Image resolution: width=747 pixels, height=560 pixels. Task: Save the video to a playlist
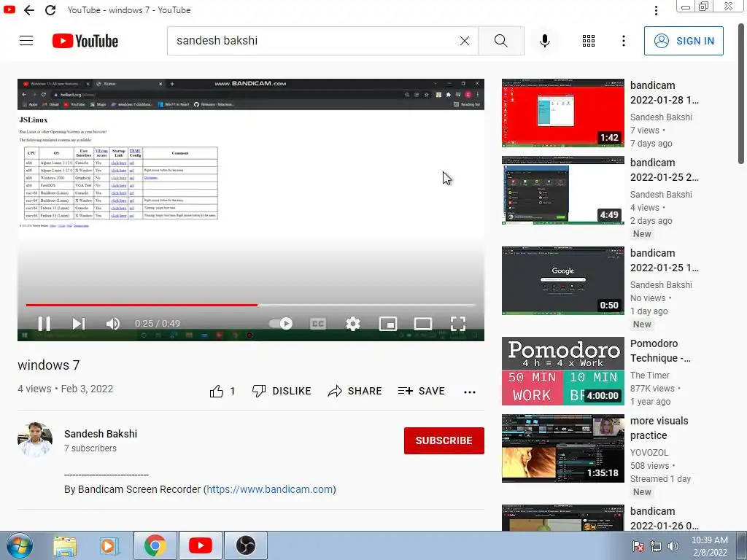point(421,391)
